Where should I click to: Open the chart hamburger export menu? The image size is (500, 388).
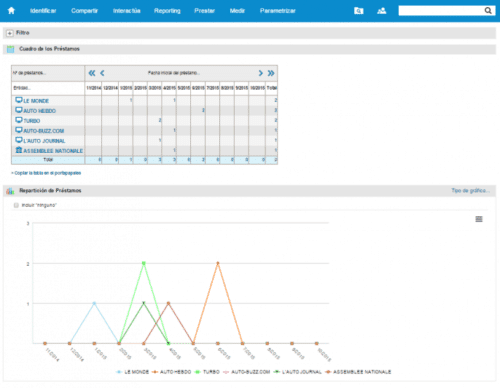tap(479, 219)
